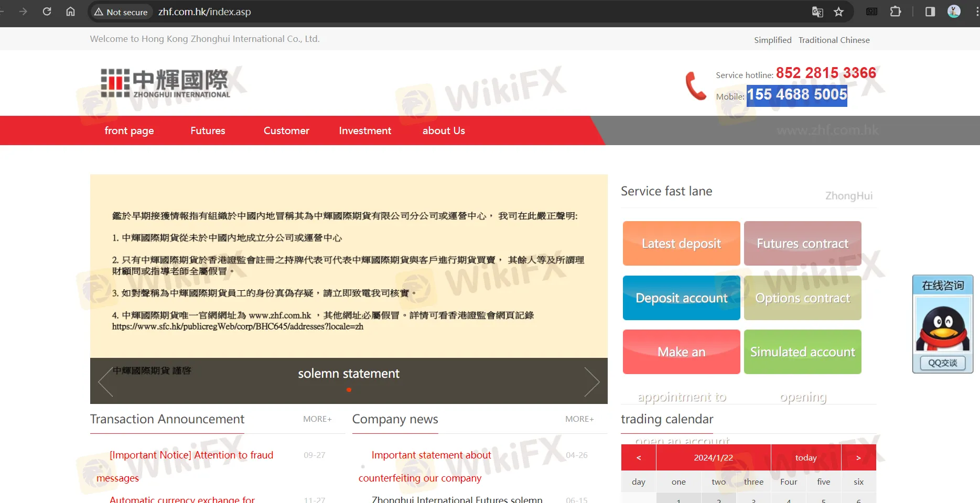This screenshot has height=503, width=980.
Task: Open the Futures menu
Action: point(208,130)
